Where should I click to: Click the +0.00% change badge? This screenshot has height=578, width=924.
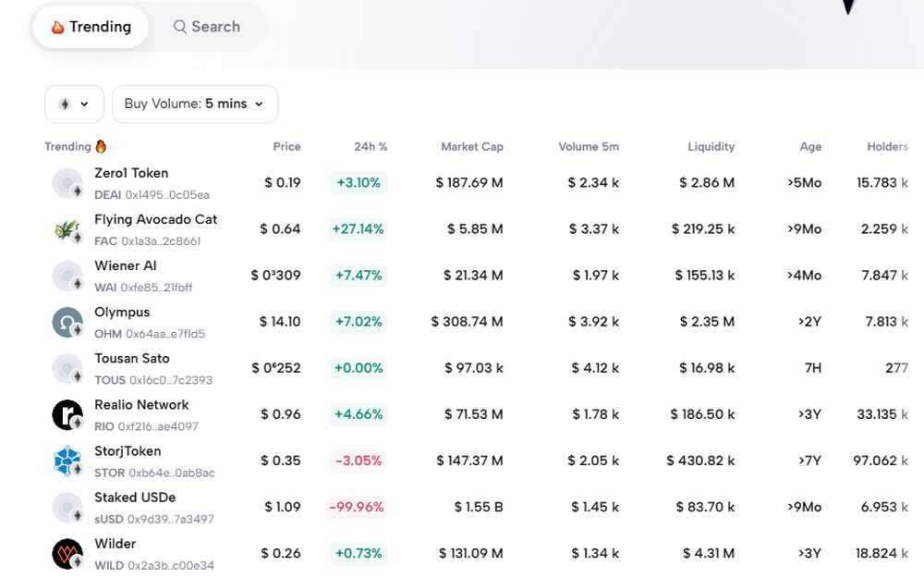359,368
